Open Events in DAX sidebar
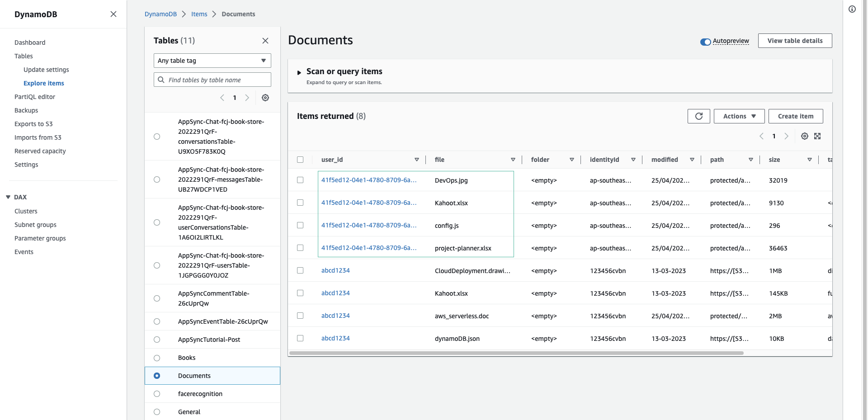Image resolution: width=868 pixels, height=420 pixels. 24,252
